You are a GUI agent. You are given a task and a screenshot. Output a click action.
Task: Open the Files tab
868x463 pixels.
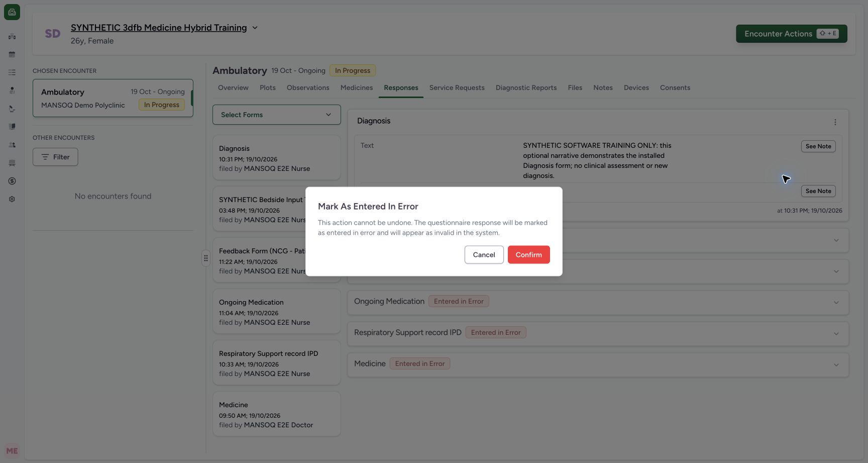[575, 87]
